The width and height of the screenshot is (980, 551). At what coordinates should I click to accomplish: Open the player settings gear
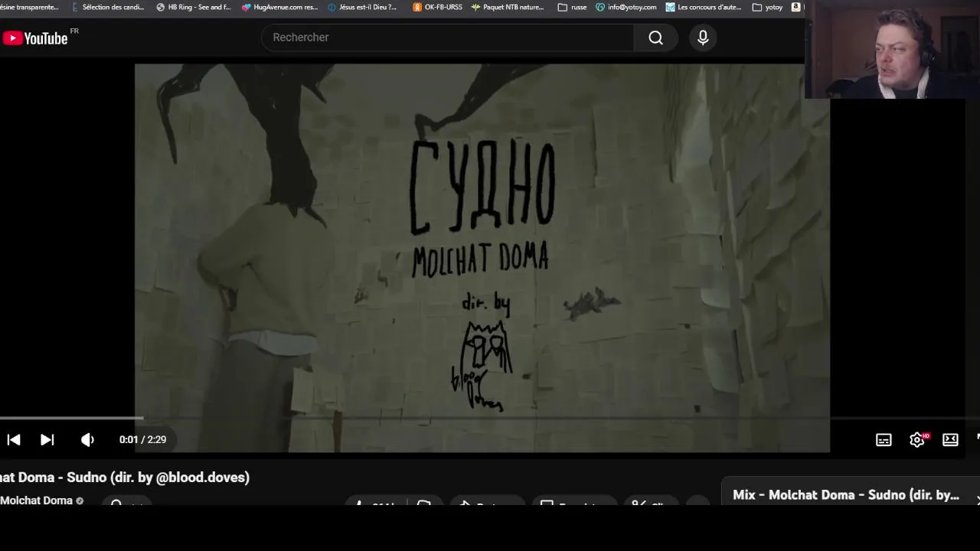click(917, 439)
